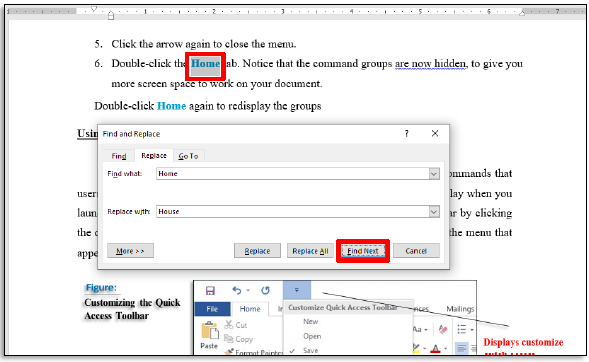This screenshot has height=362, width=589.
Task: Click the File tab in the figure
Action: coord(212,309)
